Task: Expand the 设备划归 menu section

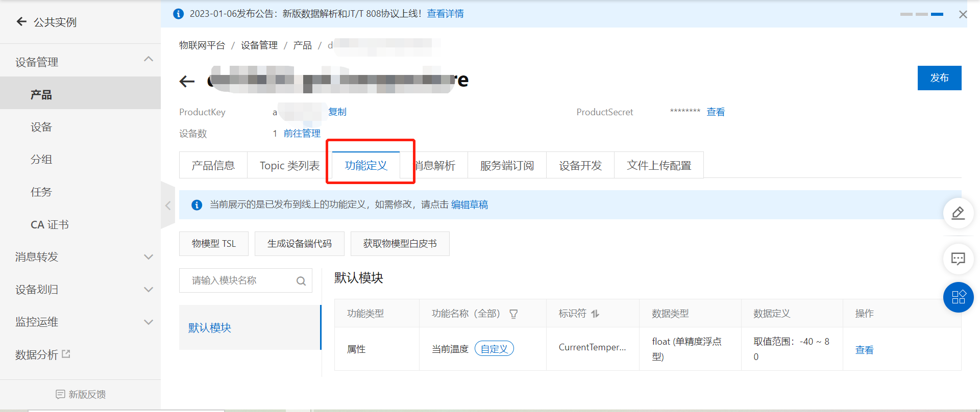Action: (149, 290)
